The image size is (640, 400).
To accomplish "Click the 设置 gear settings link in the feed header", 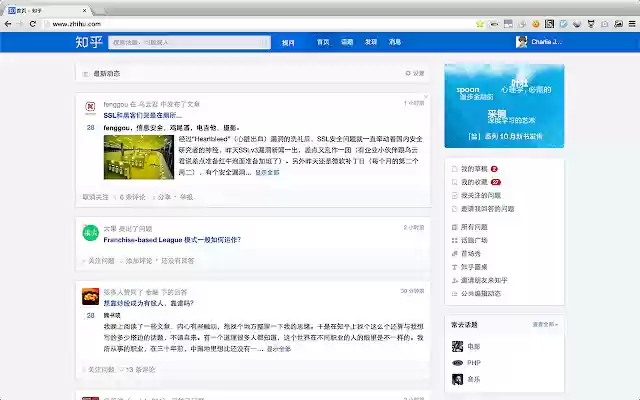I will click(x=415, y=73).
